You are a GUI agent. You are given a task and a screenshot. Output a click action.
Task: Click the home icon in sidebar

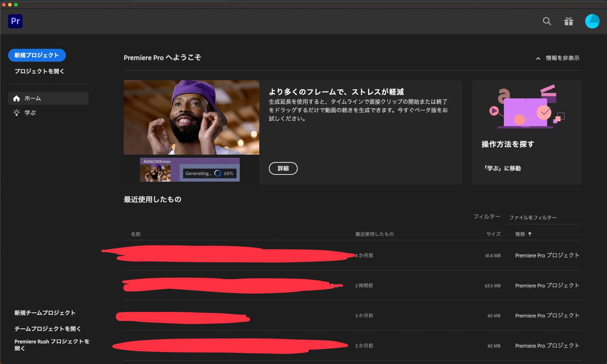[x=17, y=98]
